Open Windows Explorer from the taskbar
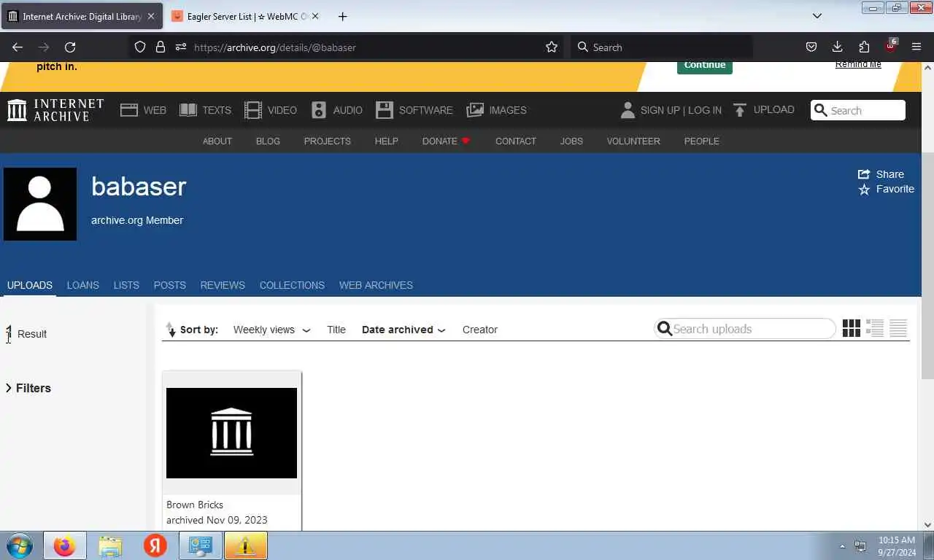Viewport: 934px width, 560px height. (x=110, y=545)
